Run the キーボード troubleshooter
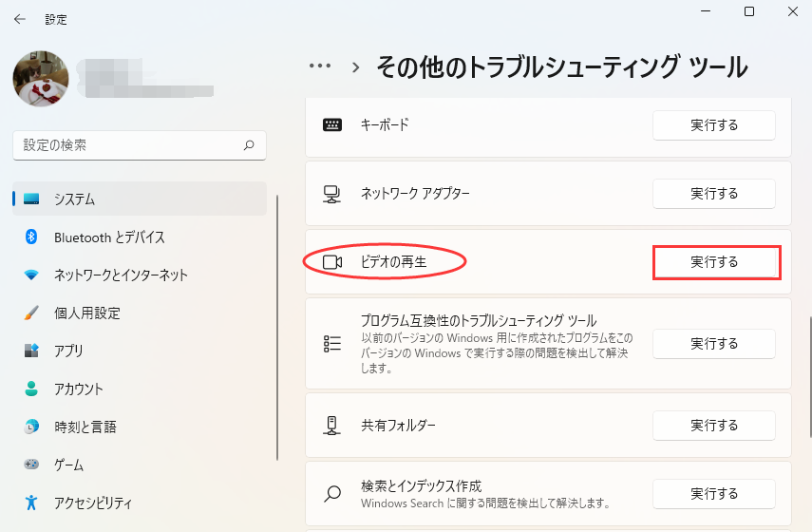The width and height of the screenshot is (812, 532). pos(713,124)
